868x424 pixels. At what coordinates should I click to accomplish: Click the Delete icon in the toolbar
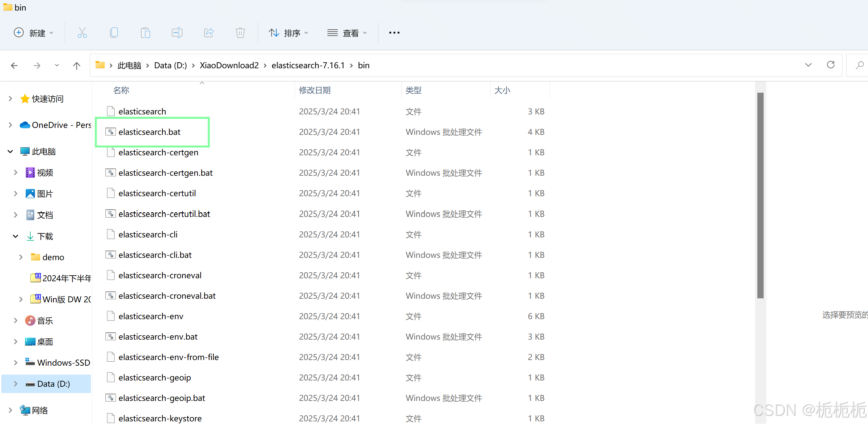coord(240,32)
